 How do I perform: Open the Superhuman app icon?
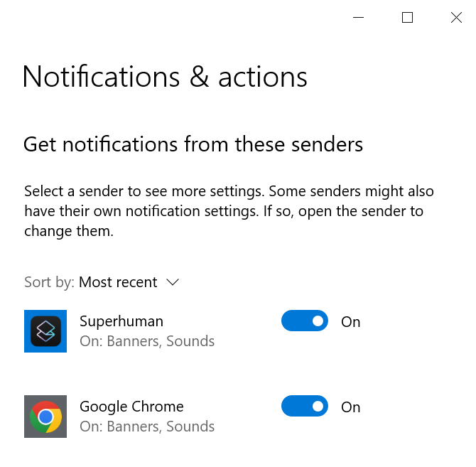[x=45, y=331]
